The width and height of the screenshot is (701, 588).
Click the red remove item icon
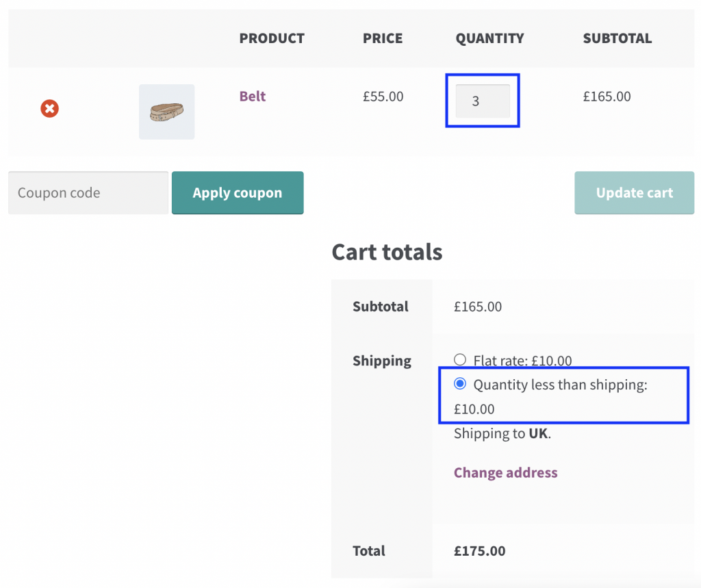(49, 108)
